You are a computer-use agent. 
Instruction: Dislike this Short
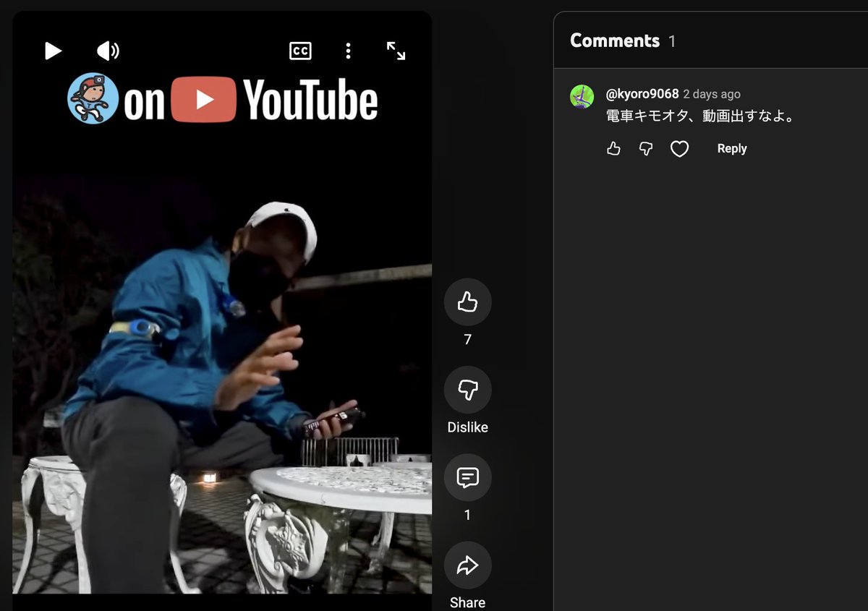pyautogui.click(x=467, y=390)
